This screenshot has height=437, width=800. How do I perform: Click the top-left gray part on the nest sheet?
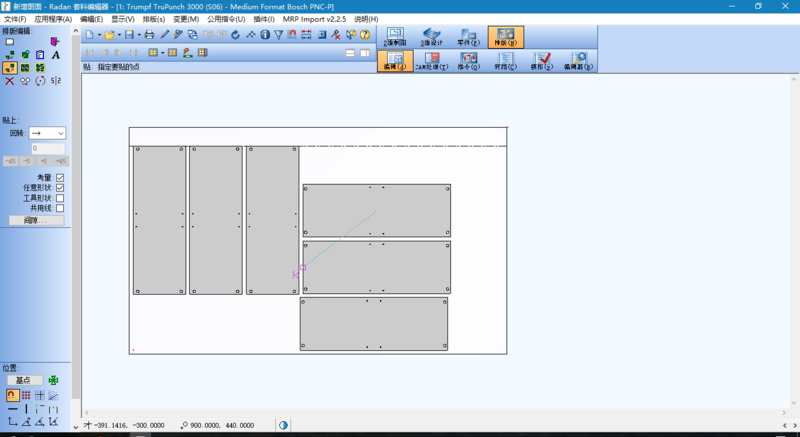point(159,220)
